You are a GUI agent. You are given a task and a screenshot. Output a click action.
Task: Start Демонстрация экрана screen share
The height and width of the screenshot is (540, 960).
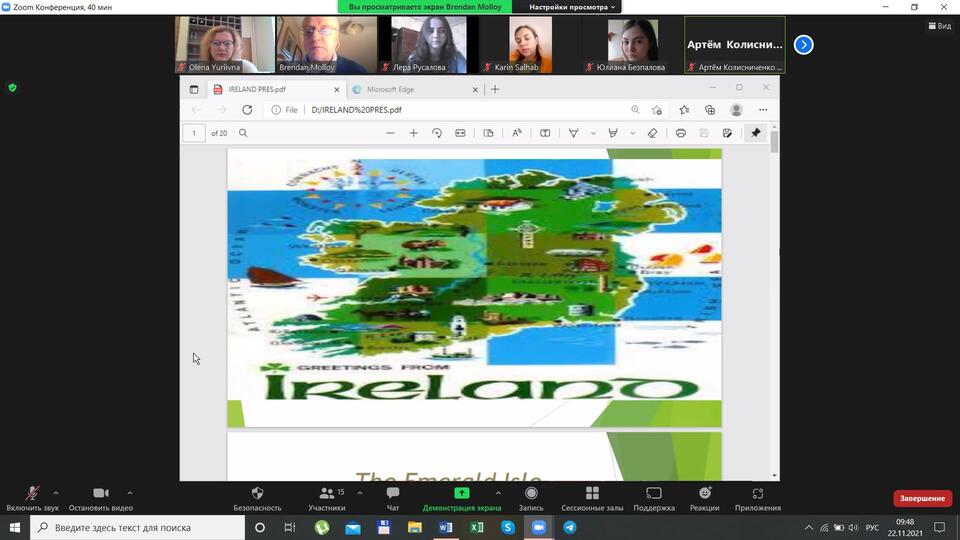click(x=462, y=498)
